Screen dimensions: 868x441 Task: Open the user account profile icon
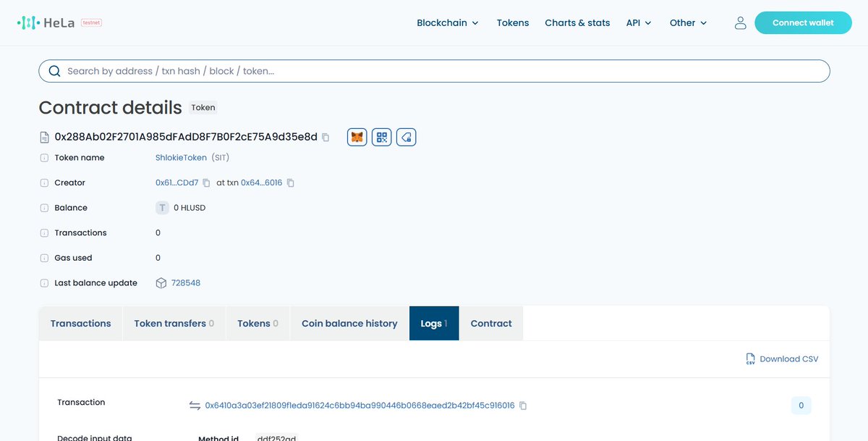(740, 23)
